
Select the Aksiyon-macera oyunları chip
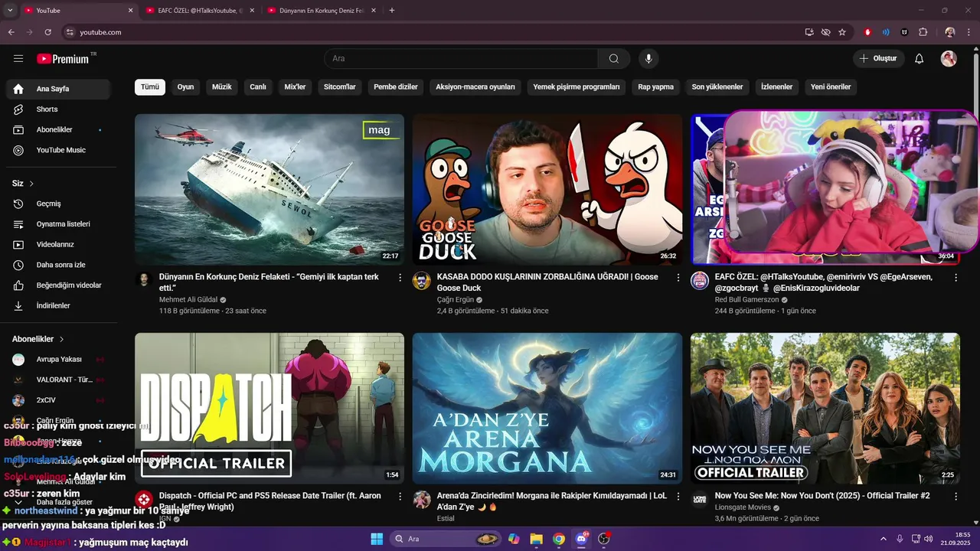pyautogui.click(x=475, y=86)
